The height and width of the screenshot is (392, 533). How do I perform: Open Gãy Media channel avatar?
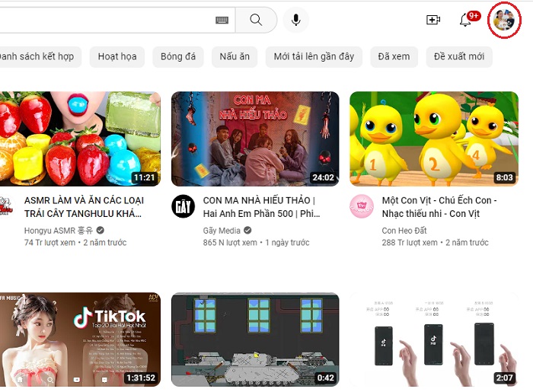pyautogui.click(x=183, y=206)
